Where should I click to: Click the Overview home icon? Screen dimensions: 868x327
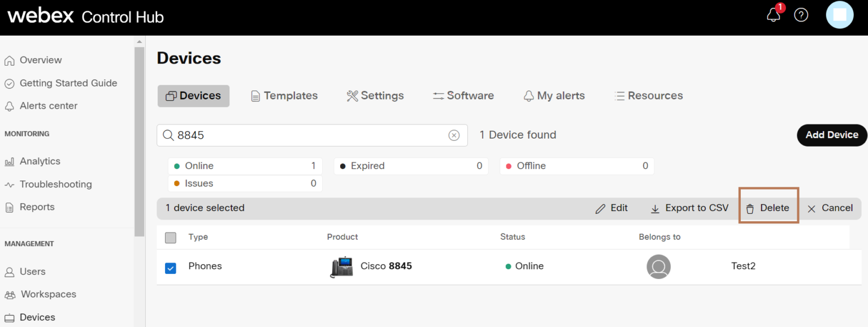10,61
